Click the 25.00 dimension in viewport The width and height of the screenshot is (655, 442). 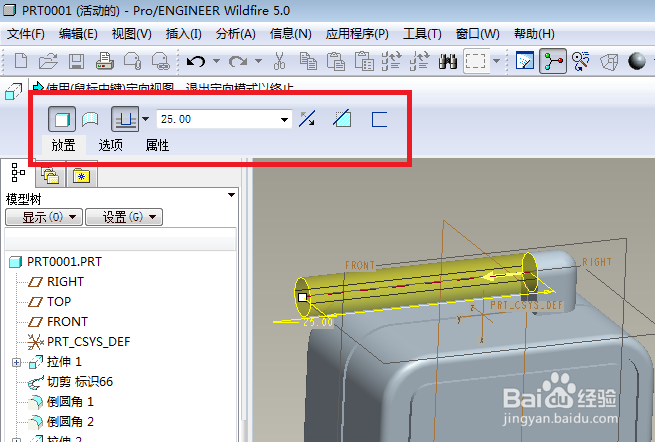318,323
